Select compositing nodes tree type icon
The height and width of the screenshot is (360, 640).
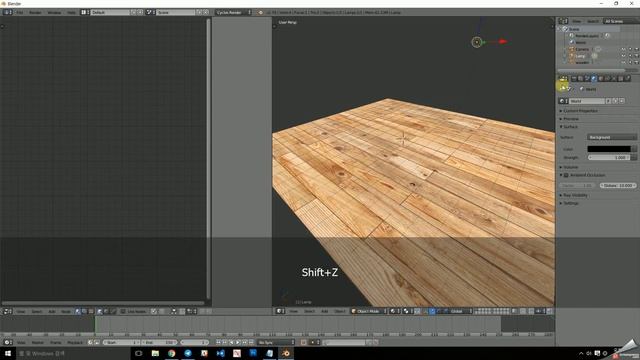(x=84, y=311)
